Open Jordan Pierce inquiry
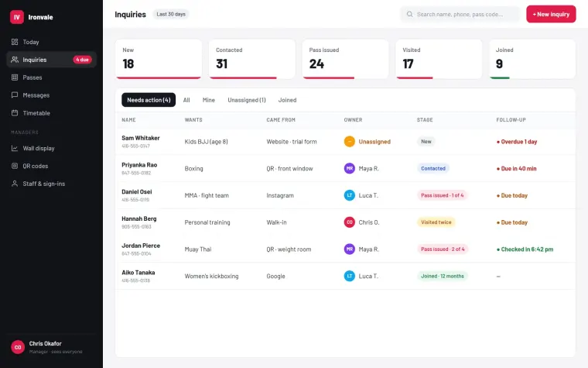The height and width of the screenshot is (368, 588). (x=345, y=249)
